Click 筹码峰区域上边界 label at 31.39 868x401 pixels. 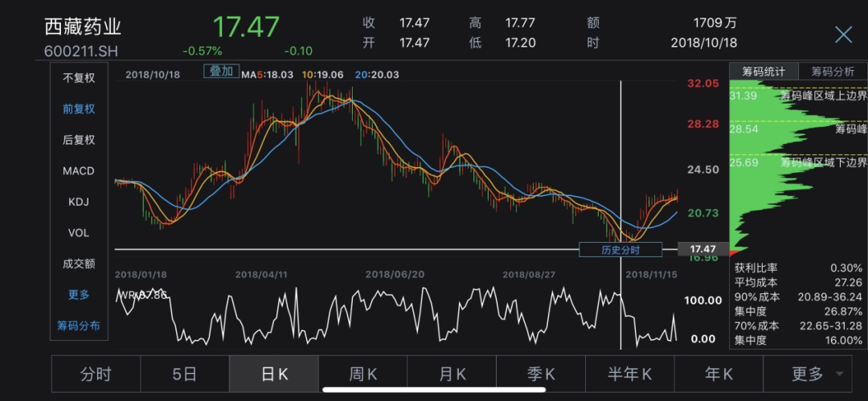click(823, 96)
